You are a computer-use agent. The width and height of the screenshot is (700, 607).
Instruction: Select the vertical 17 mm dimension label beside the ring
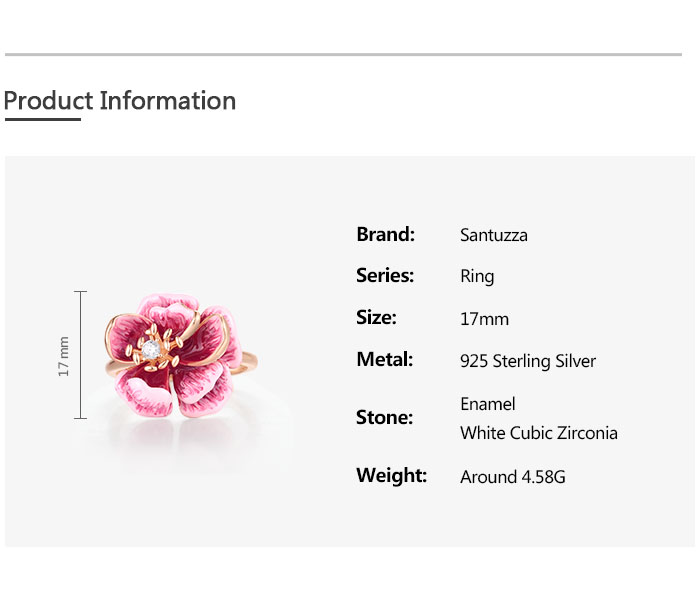point(64,356)
